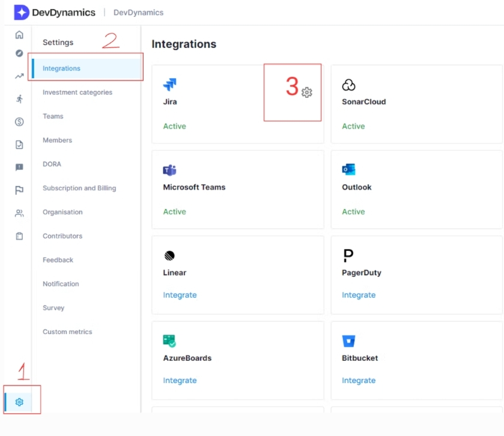
Task: Open Jira integration settings gear
Action: [x=306, y=92]
